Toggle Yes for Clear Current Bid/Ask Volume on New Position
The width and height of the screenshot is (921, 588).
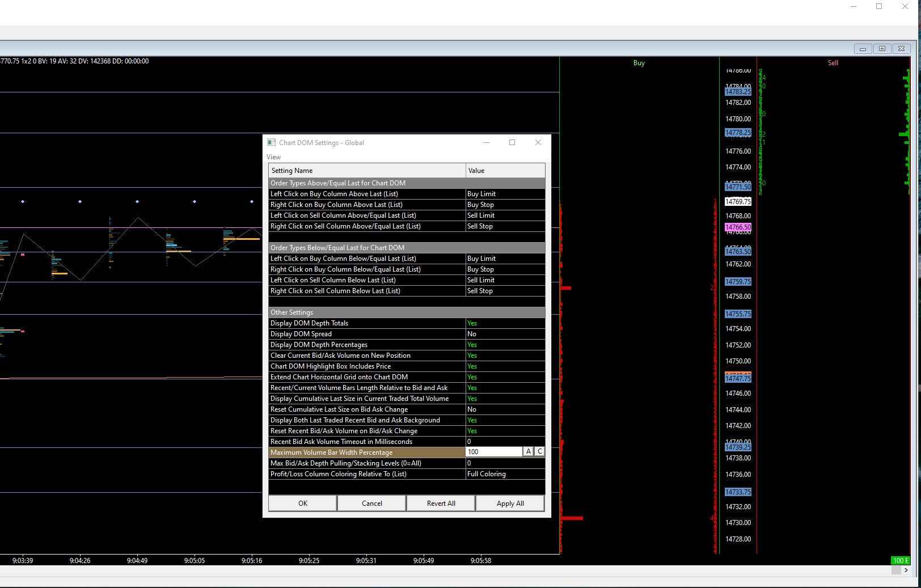pyautogui.click(x=505, y=356)
